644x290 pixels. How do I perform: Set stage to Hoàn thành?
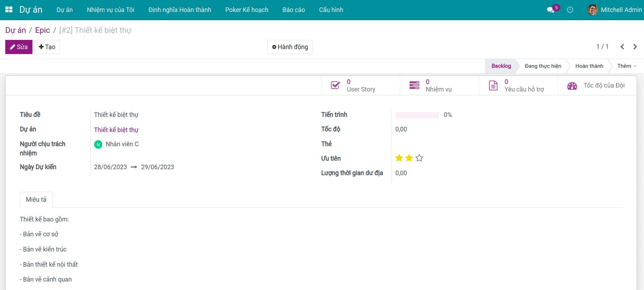coord(589,66)
